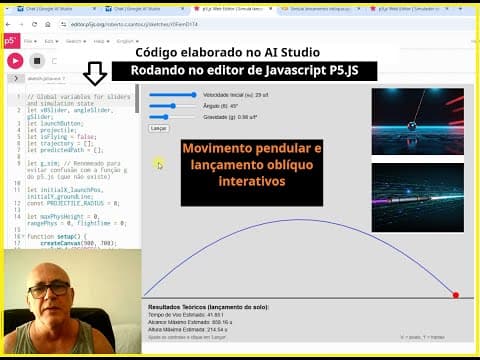Click the code line "let isFlying = false;"

(62, 137)
